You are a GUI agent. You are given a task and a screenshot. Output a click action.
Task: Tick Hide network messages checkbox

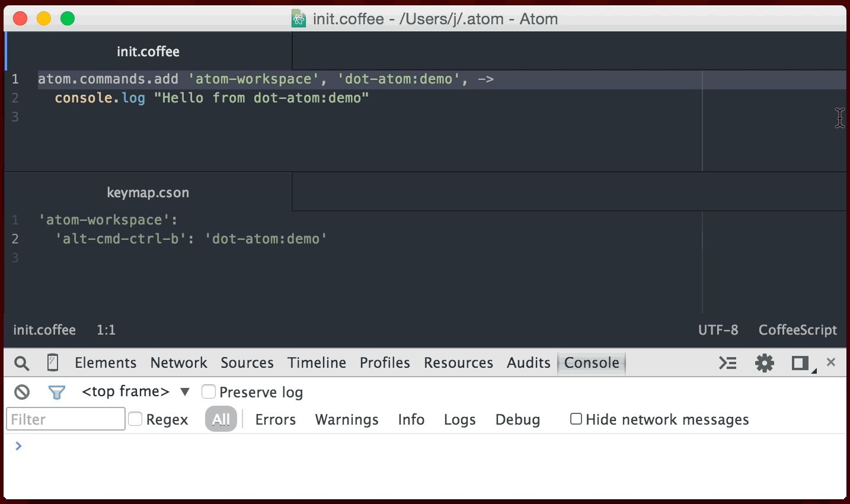point(576,419)
